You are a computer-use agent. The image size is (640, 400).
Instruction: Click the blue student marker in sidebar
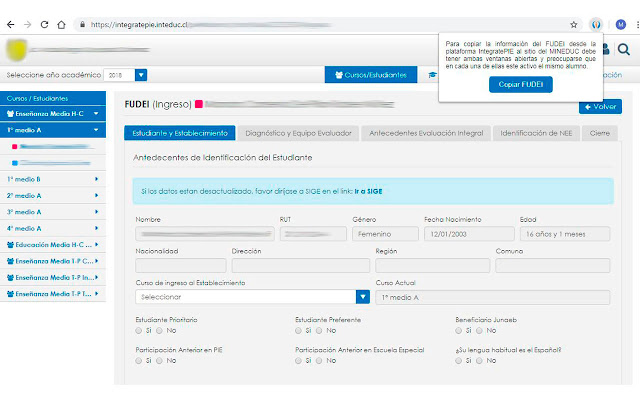coord(15,163)
